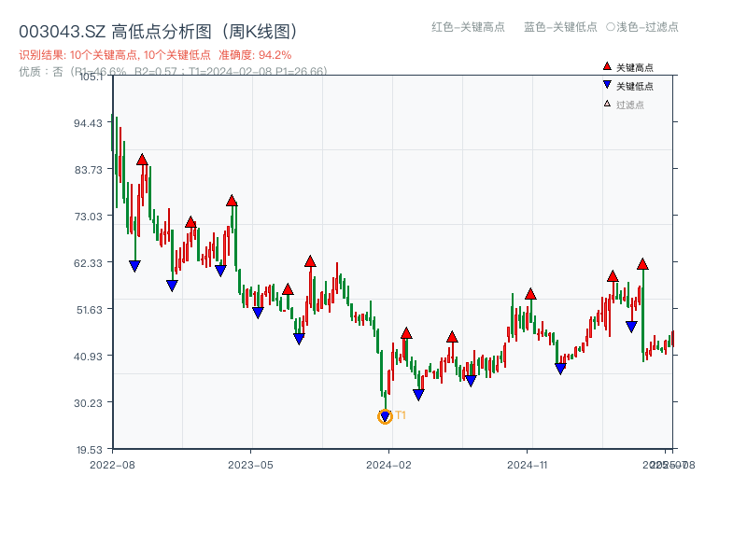
Task: Click the white 过滤点 legend triangle
Action: coord(607,104)
